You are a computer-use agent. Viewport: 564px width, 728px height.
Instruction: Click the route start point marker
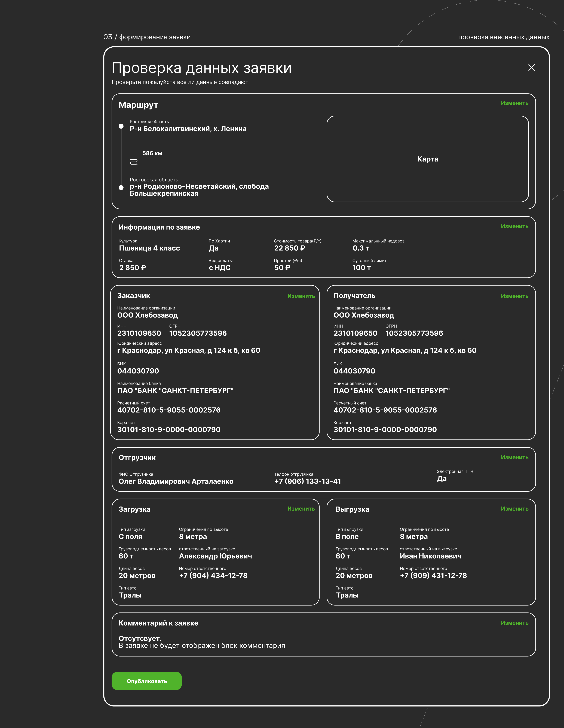coord(121,126)
